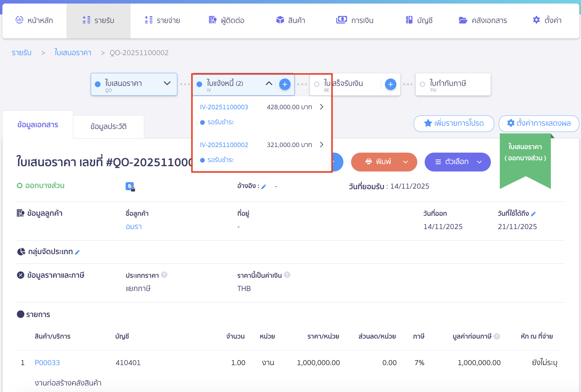The width and height of the screenshot is (581, 392).
Task: Expand the ใบเสนอราคา QO dropdown
Action: (167, 84)
